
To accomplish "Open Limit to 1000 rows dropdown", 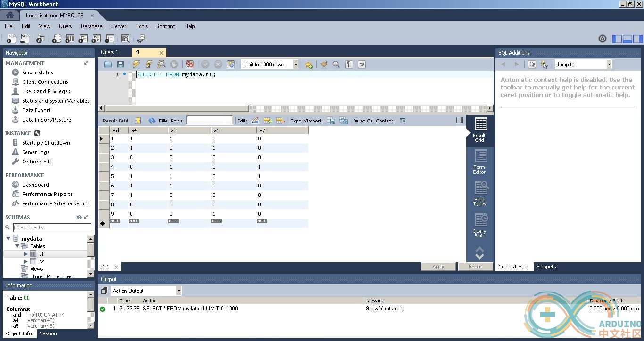I will click(x=296, y=65).
